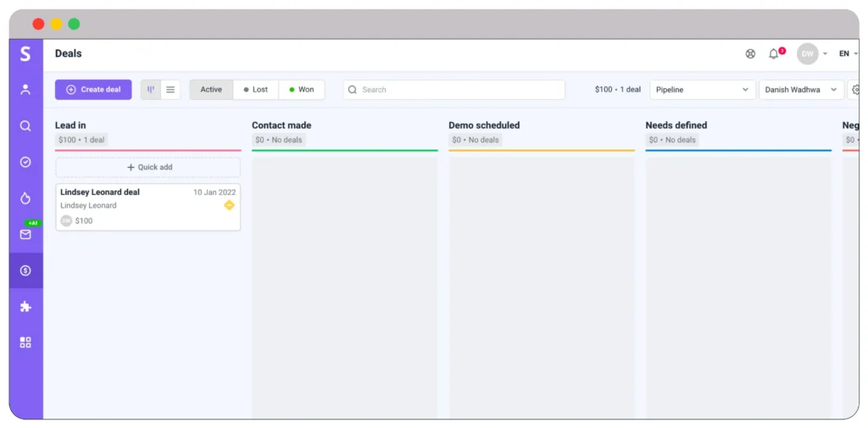Select the Won deals tab

[302, 90]
